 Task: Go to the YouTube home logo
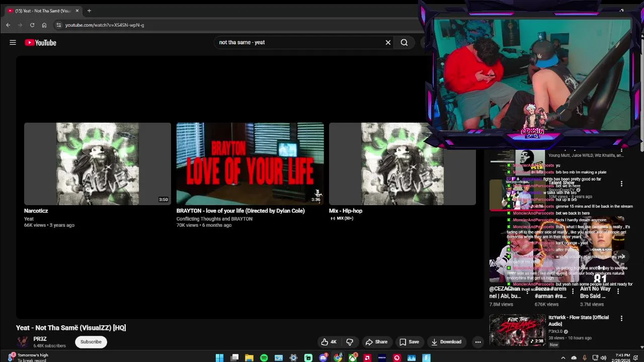click(x=40, y=43)
